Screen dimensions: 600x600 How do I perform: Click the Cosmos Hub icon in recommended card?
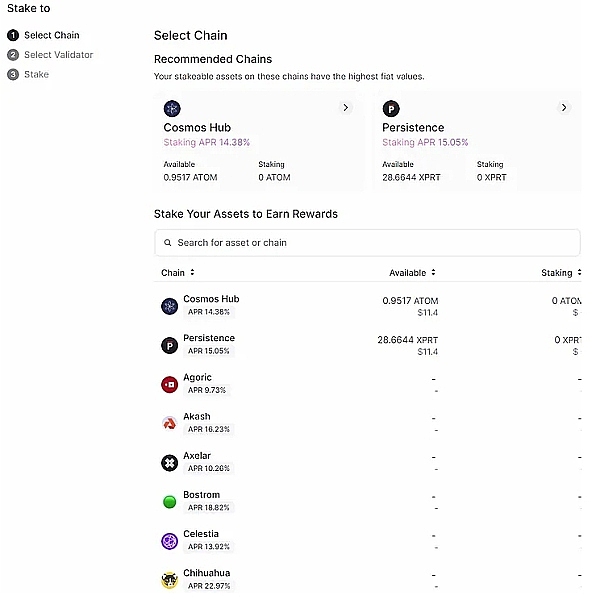tap(172, 108)
